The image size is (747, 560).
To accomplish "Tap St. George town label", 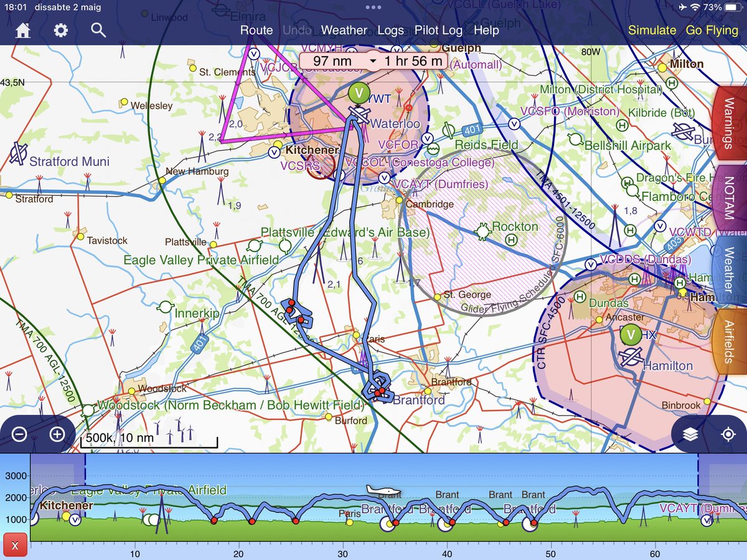I will 467,294.
